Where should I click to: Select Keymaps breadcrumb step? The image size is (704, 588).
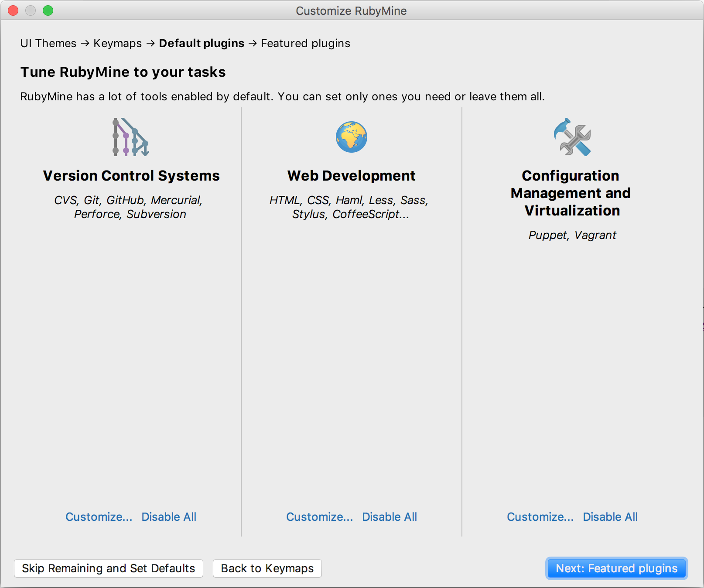tap(118, 43)
